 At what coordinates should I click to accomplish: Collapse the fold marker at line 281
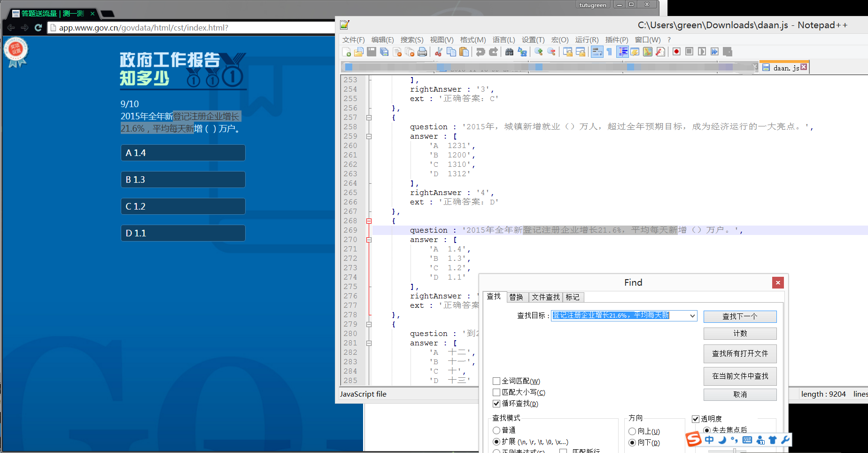(x=369, y=343)
